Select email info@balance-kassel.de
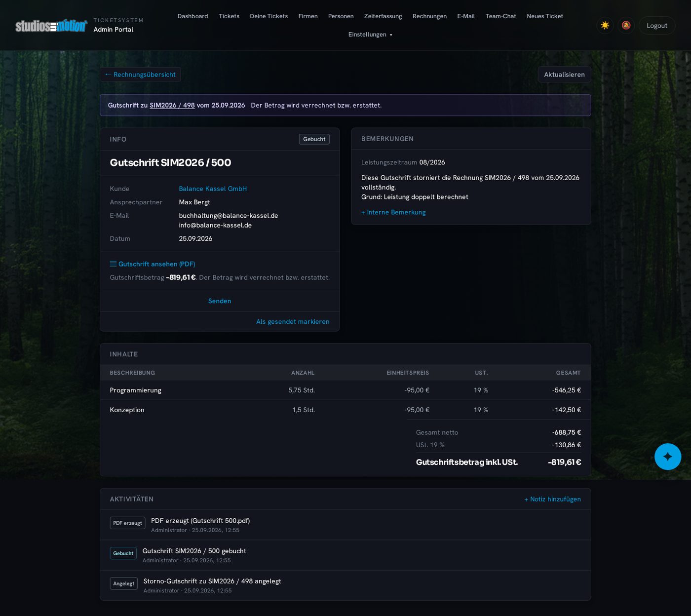Screen dimensions: 691x616 (x=215, y=225)
